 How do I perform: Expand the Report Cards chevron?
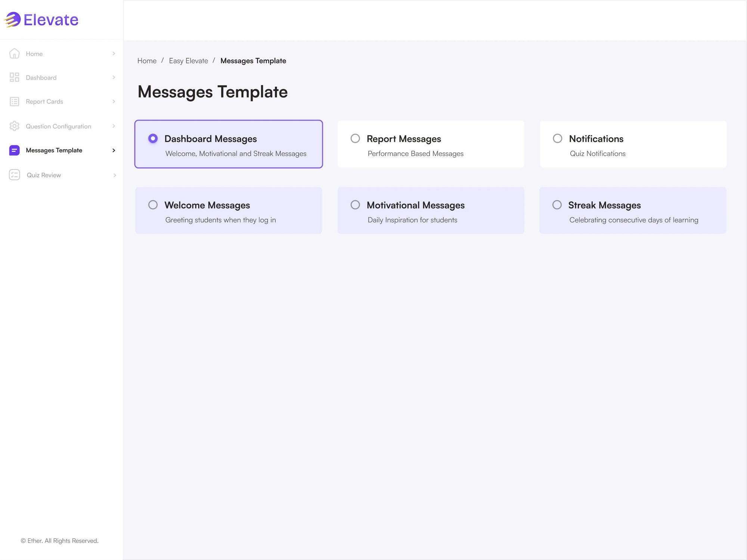(x=114, y=102)
